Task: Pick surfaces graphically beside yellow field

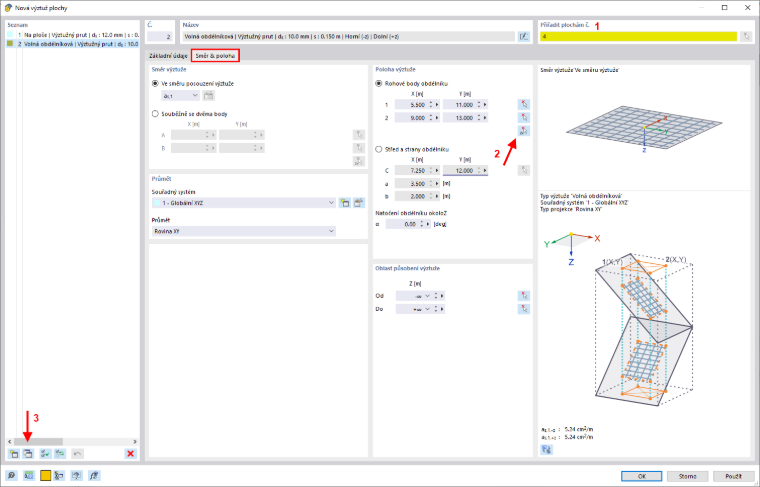Action: (746, 36)
